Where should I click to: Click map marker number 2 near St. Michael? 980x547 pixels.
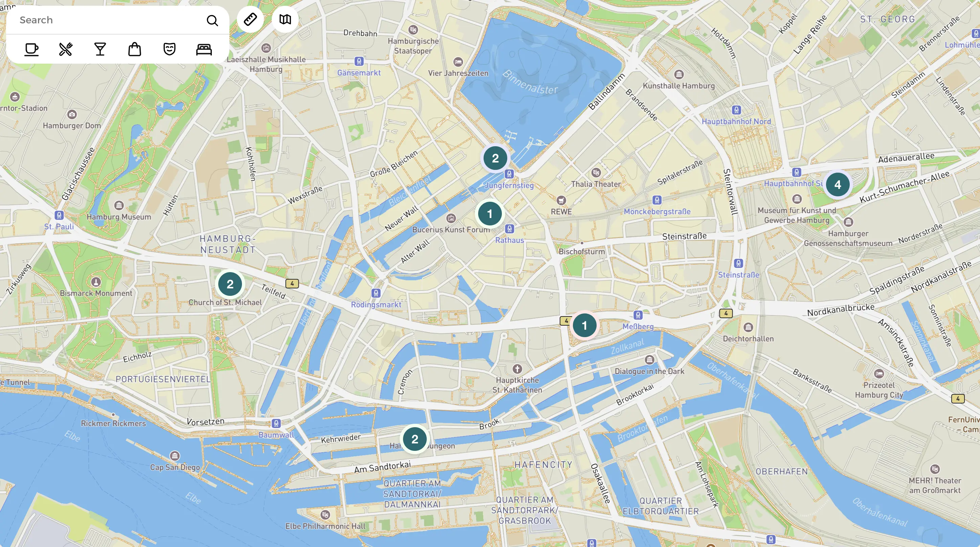[x=229, y=284]
